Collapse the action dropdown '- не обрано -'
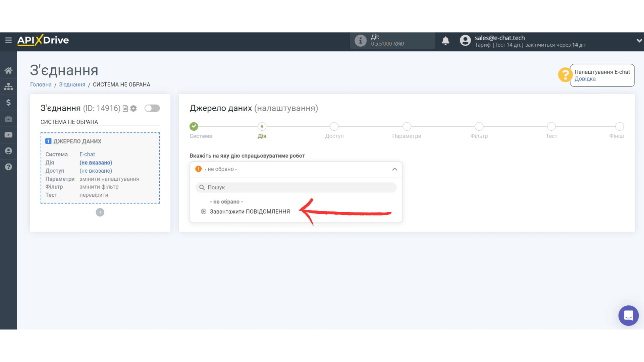 (296, 169)
